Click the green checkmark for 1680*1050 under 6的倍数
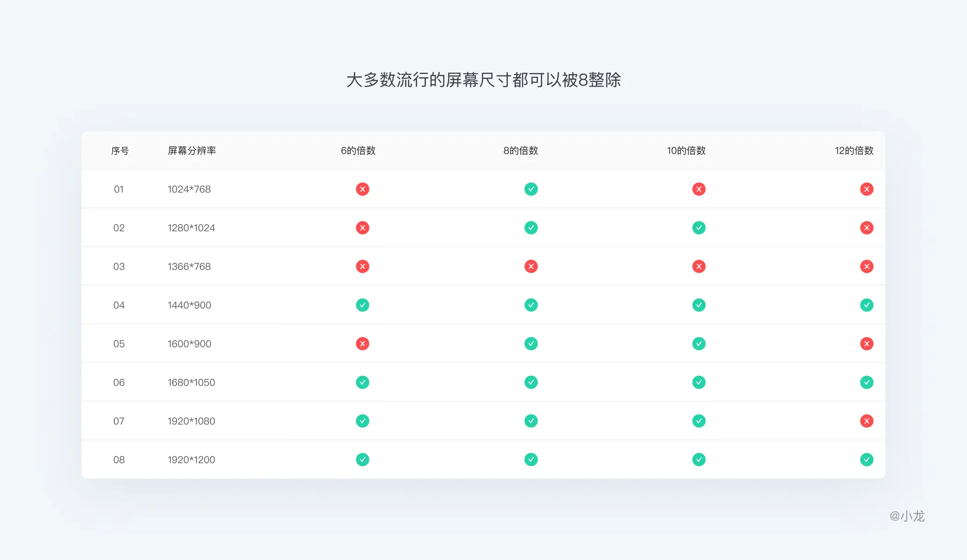This screenshot has width=967, height=560. pyautogui.click(x=362, y=382)
